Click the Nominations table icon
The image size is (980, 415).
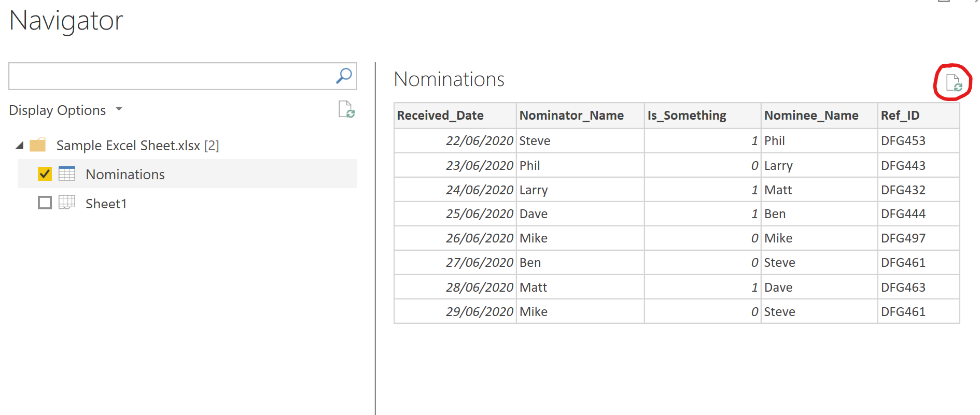tap(67, 174)
